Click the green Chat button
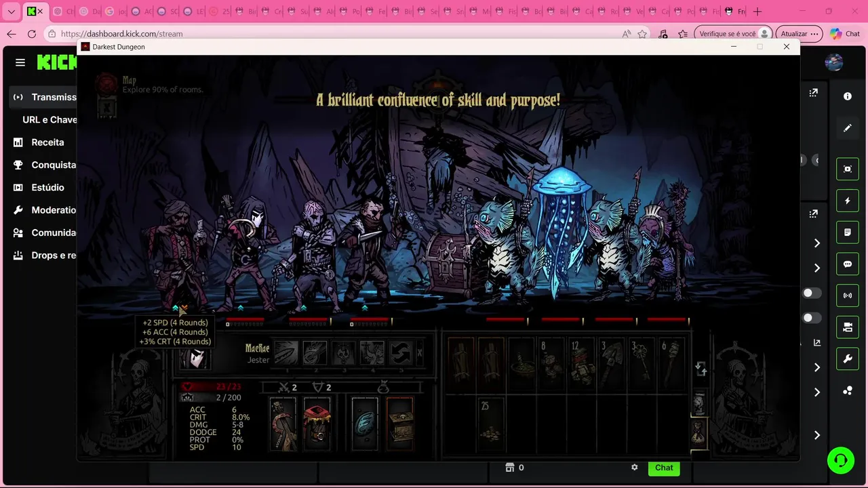The width and height of the screenshot is (868, 488). click(664, 468)
